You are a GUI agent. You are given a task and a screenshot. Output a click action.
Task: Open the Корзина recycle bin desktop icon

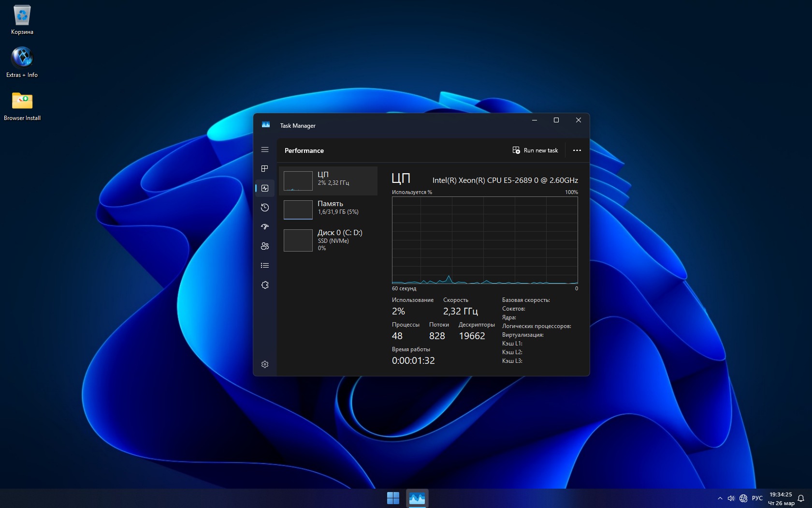click(x=22, y=20)
